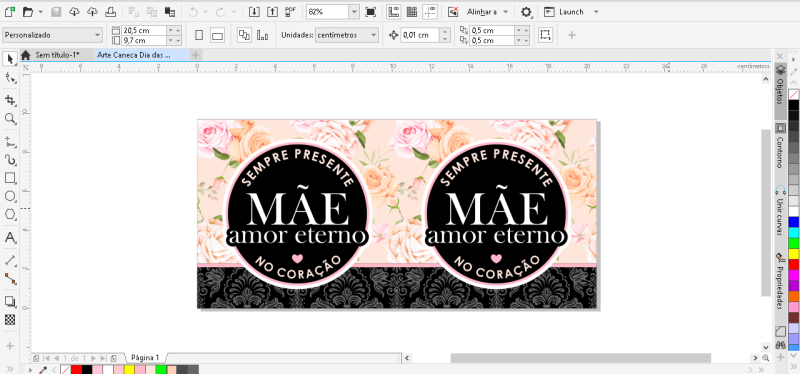Screen dimensions: 800x374
Task: Toggle snap off button
Action: 453,12
